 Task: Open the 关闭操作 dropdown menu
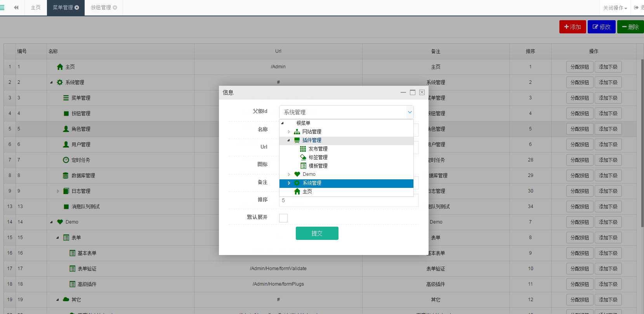point(615,8)
